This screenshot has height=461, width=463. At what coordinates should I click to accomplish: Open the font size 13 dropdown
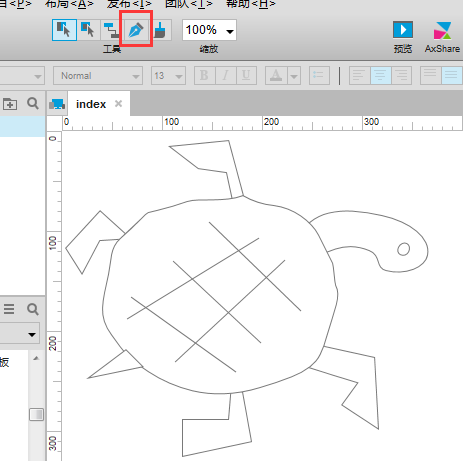pos(168,76)
